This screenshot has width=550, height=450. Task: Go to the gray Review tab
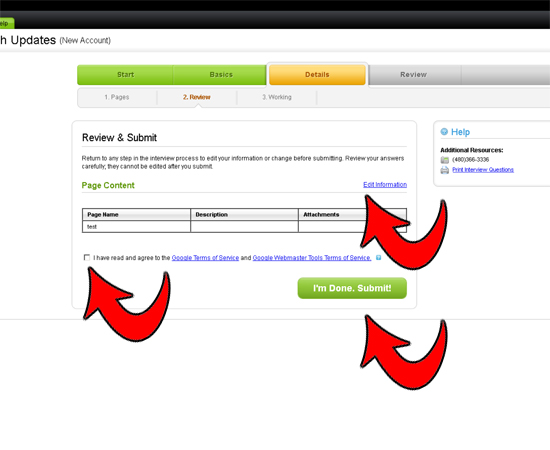coord(414,75)
